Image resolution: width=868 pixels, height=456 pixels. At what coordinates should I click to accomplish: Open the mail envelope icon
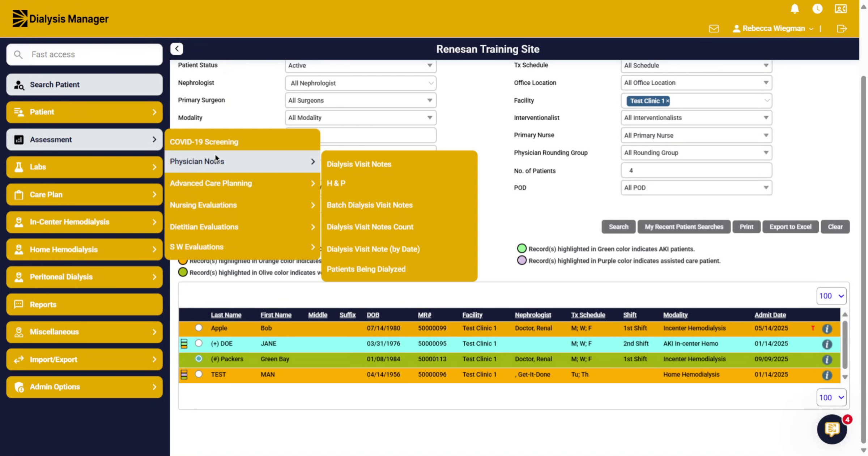pyautogui.click(x=714, y=29)
